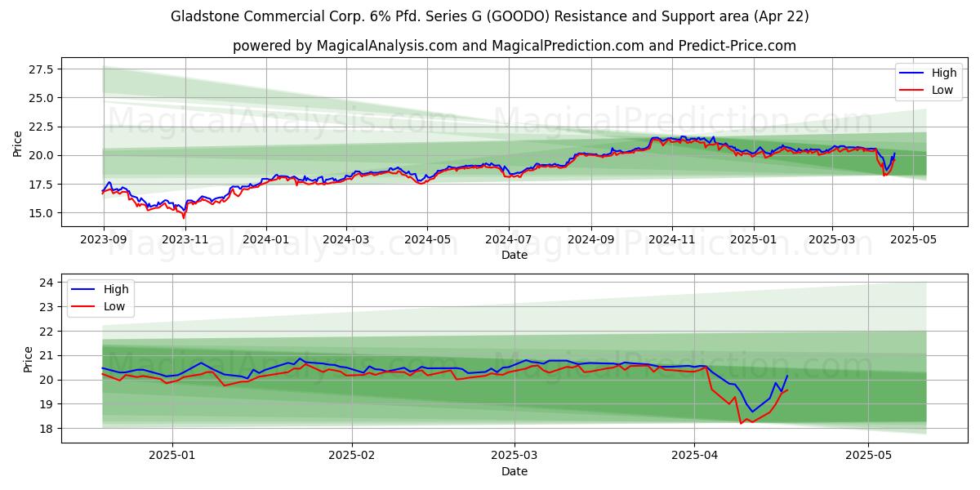Viewport: 980px width, 490px height.
Task: Click the 15.0 price tick label
Action: 42,213
